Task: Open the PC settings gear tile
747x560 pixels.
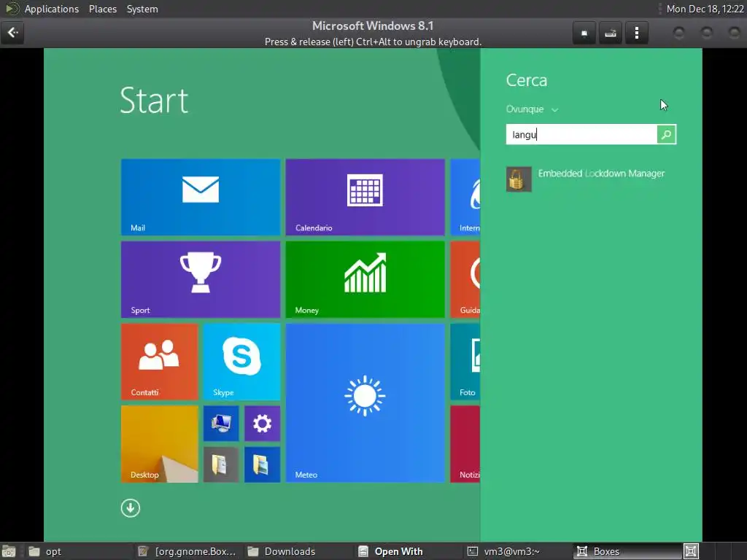Action: pos(263,424)
